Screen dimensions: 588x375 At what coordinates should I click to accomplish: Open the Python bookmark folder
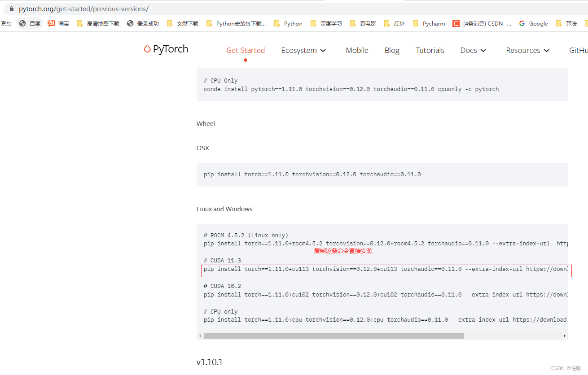288,23
